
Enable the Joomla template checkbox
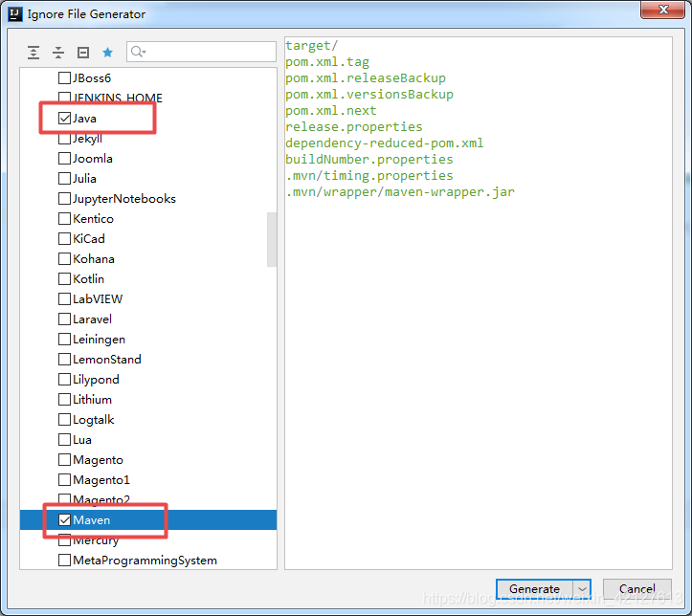pyautogui.click(x=64, y=158)
